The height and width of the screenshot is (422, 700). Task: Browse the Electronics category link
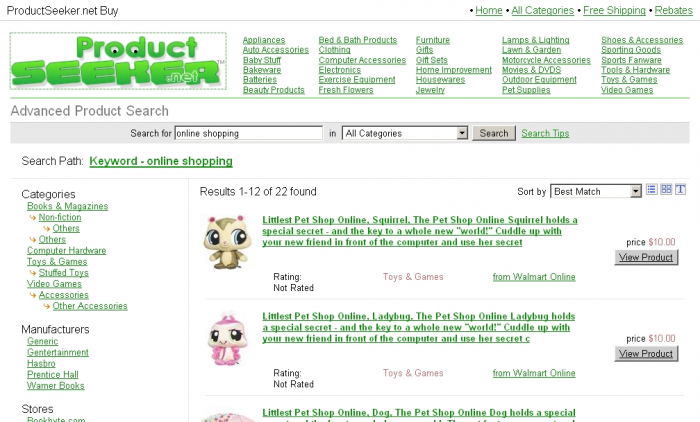pyautogui.click(x=339, y=70)
